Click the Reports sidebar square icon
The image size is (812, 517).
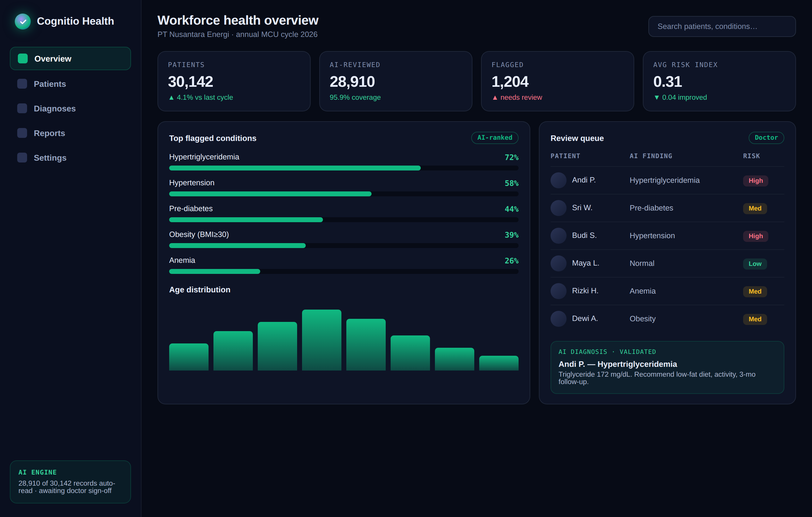click(22, 133)
